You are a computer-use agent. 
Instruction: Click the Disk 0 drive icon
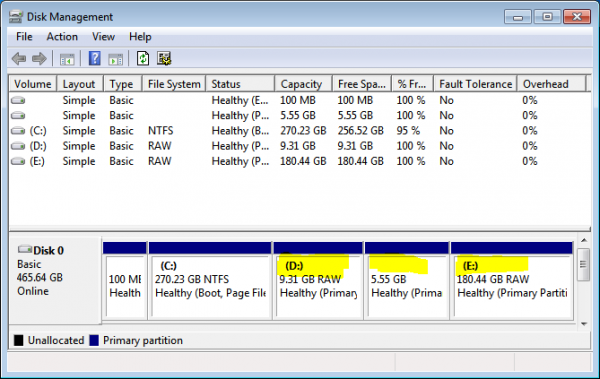[x=25, y=249]
